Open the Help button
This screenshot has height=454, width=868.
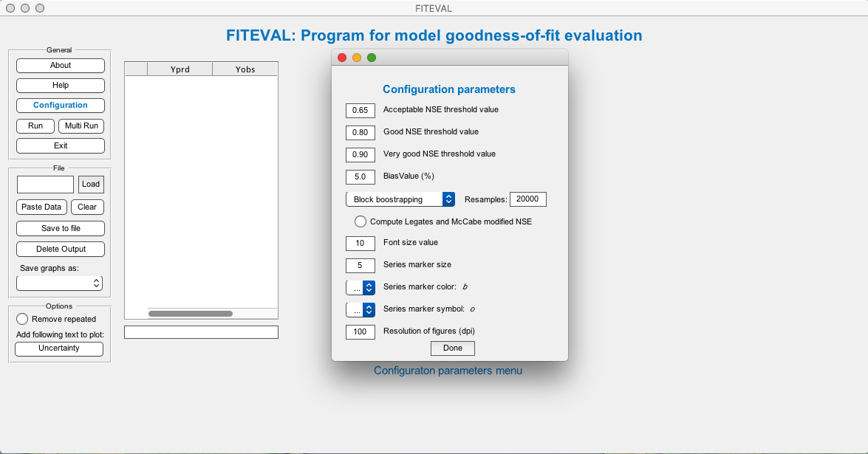click(x=61, y=86)
